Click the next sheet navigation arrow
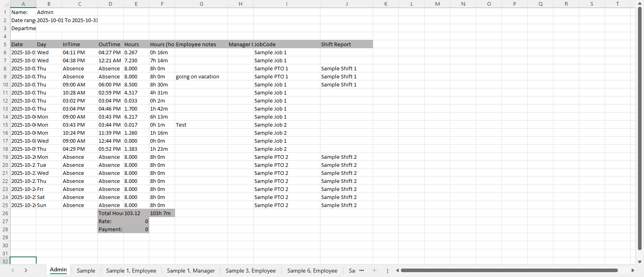This screenshot has width=644, height=277. pos(26,271)
